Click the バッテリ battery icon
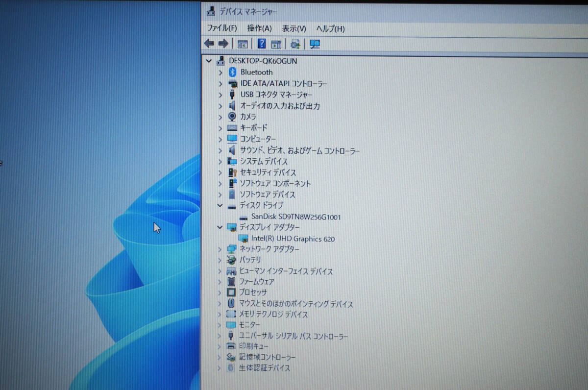588x390 pixels. click(231, 260)
